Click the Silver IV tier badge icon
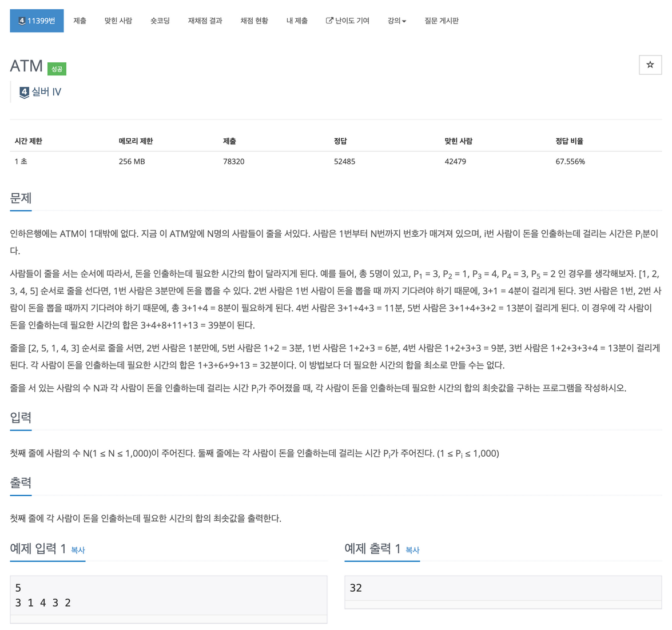Image resolution: width=672 pixels, height=630 pixels. coord(25,92)
